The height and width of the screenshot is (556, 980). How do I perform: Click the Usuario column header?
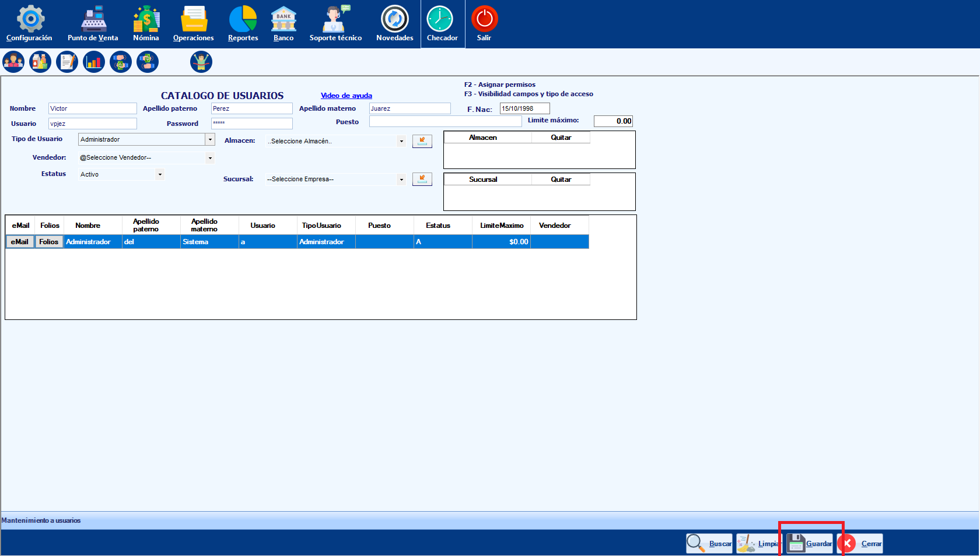268,226
